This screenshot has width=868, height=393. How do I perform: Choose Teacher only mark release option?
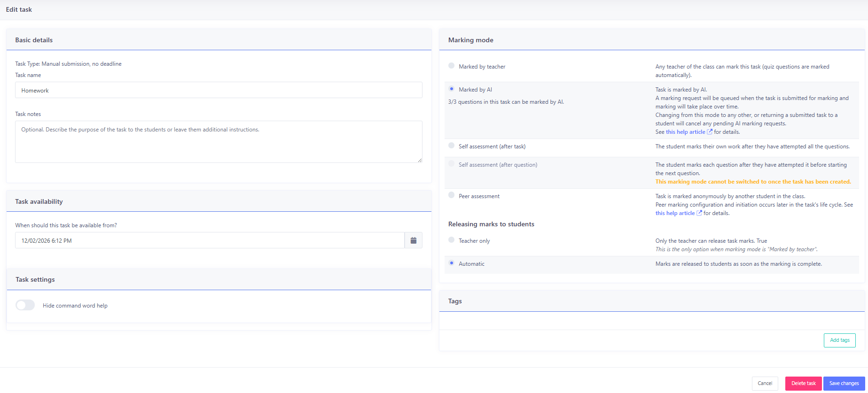pyautogui.click(x=452, y=240)
